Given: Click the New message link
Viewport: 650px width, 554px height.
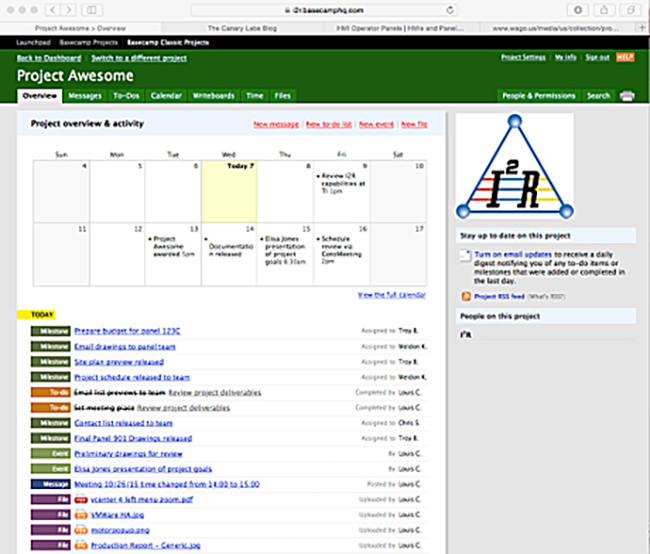Looking at the screenshot, I should tap(275, 124).
